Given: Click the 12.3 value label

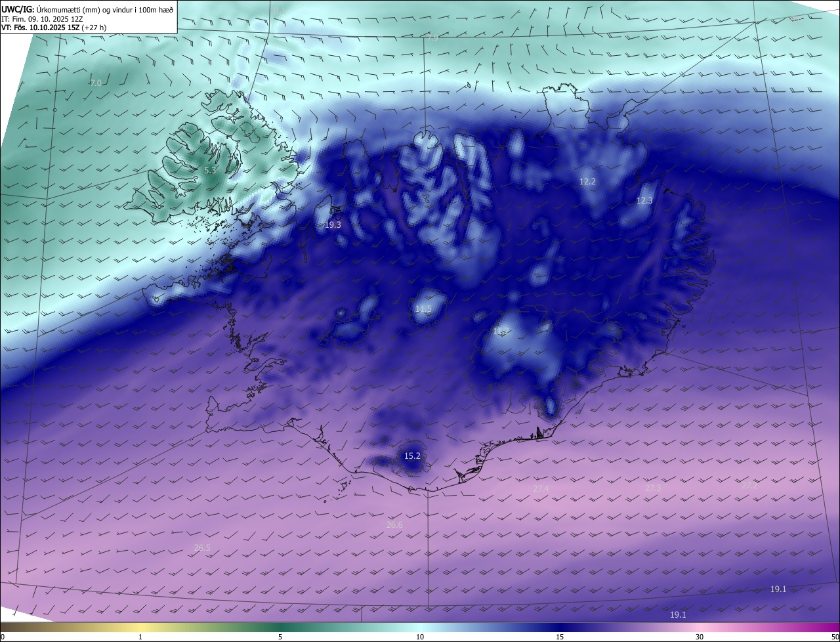Looking at the screenshot, I should 644,200.
